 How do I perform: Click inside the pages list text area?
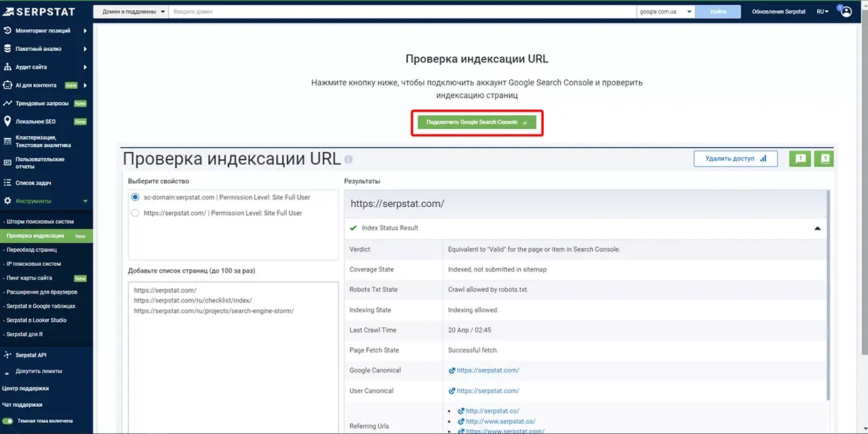pyautogui.click(x=233, y=358)
